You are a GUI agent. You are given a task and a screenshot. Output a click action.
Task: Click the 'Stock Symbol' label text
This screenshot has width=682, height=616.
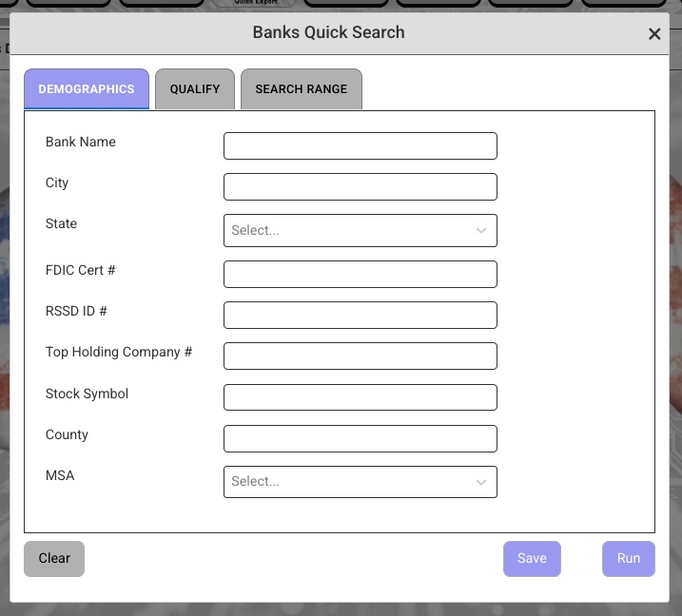click(x=87, y=394)
